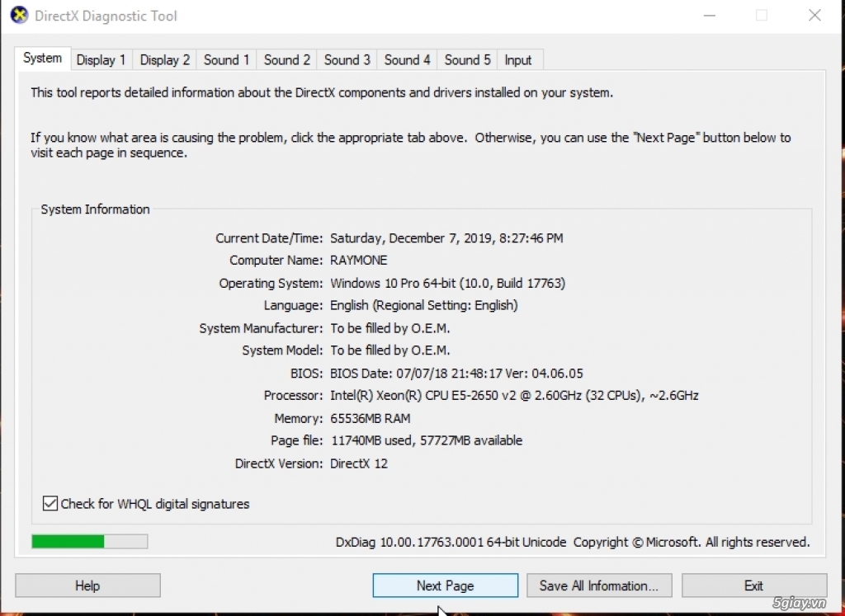Viewport: 845px width, 616px height.
Task: View the Sound 5 tab
Action: (467, 59)
